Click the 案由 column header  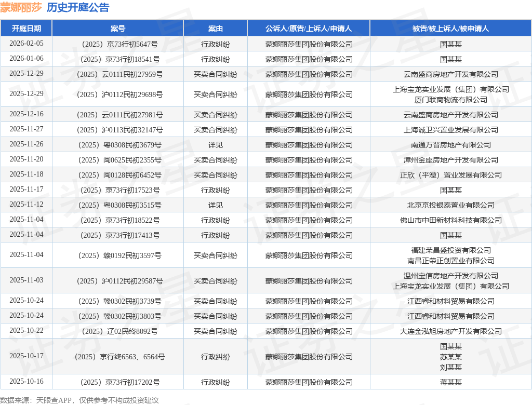click(216, 29)
